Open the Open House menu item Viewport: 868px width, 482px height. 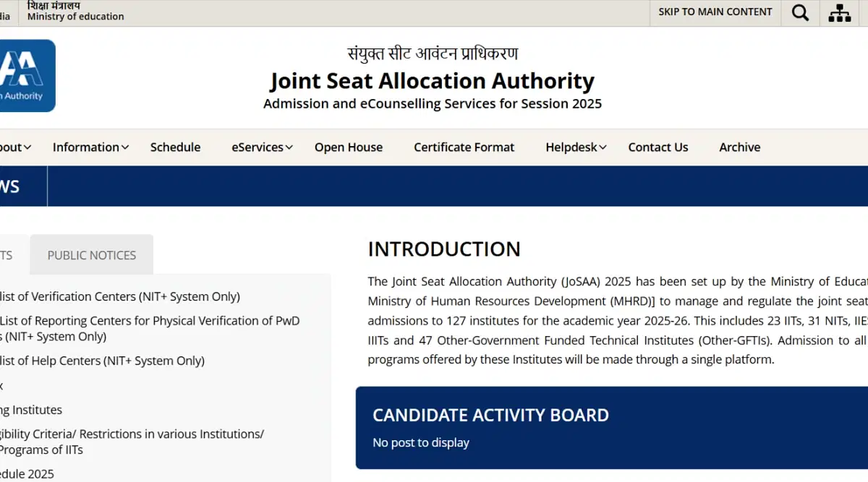coord(349,147)
